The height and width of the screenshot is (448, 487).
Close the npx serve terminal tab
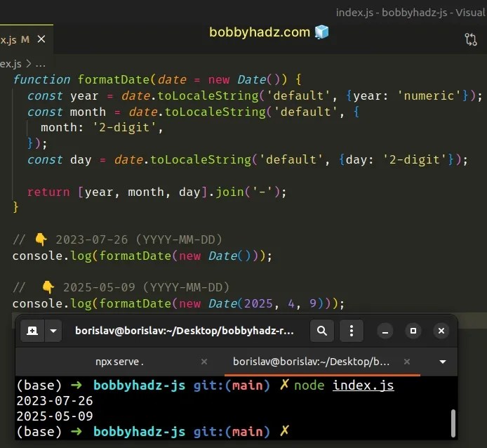tap(204, 362)
